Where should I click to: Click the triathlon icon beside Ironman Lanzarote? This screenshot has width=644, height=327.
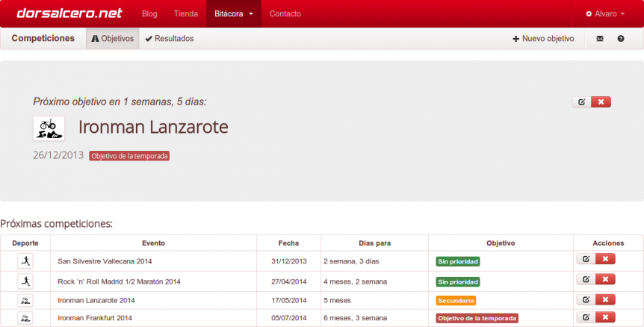(49, 128)
